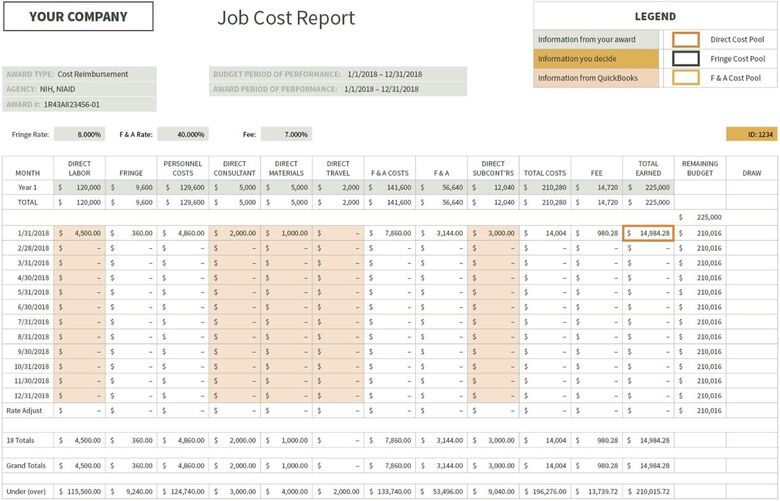
Task: Select the Rate Adjust row label
Action: (28, 411)
